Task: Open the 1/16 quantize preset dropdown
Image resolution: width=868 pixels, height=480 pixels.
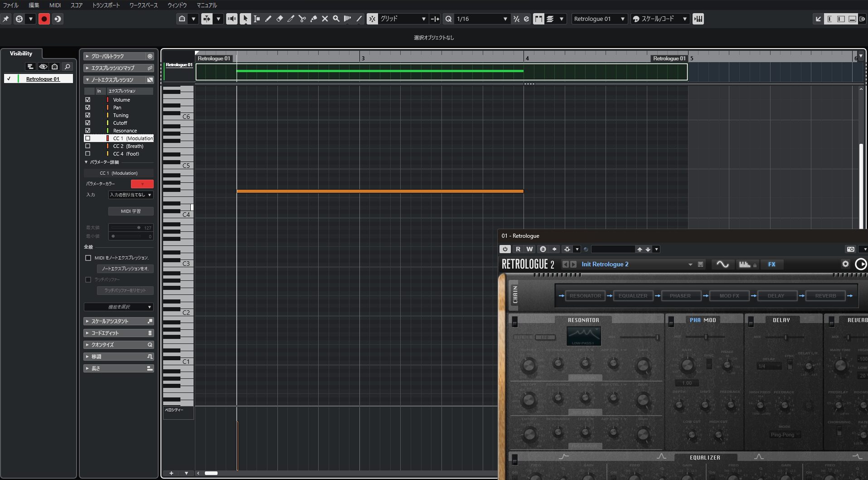Action: (x=482, y=19)
